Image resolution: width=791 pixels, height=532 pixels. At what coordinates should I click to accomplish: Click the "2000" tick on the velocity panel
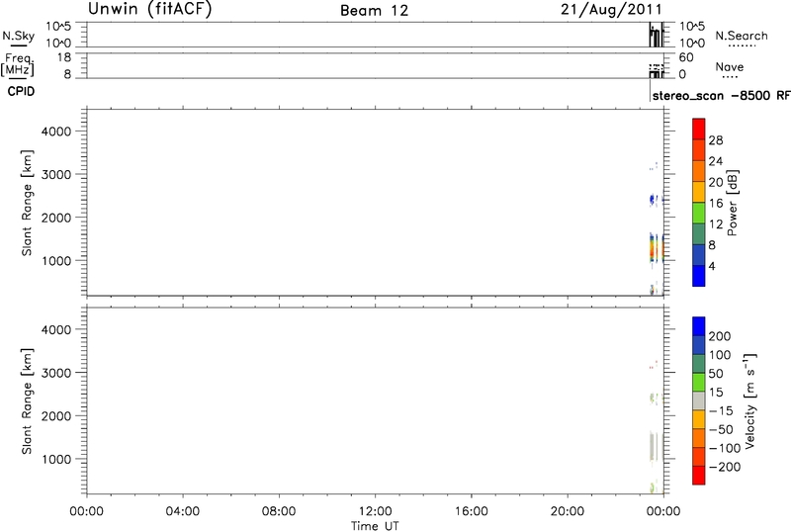(x=55, y=416)
